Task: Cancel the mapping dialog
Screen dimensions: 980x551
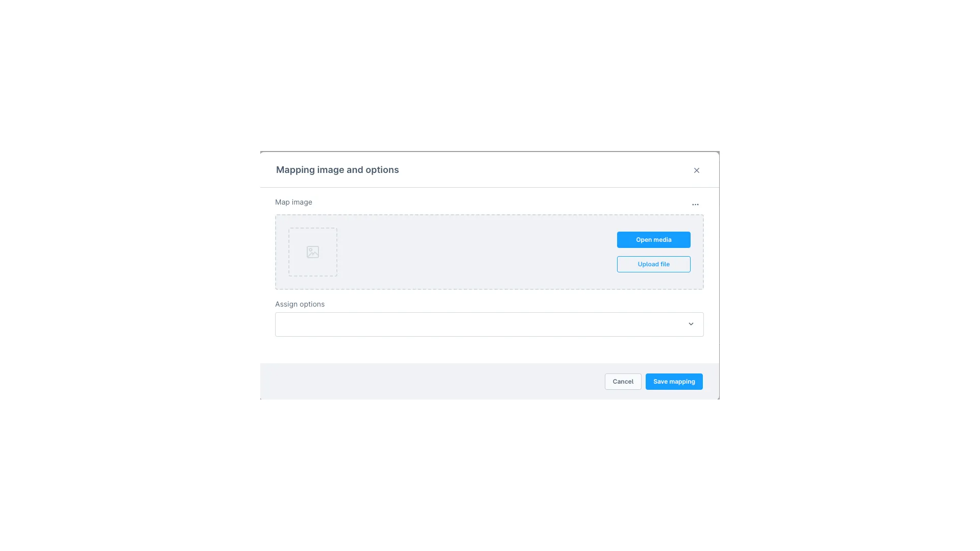Action: 623,381
